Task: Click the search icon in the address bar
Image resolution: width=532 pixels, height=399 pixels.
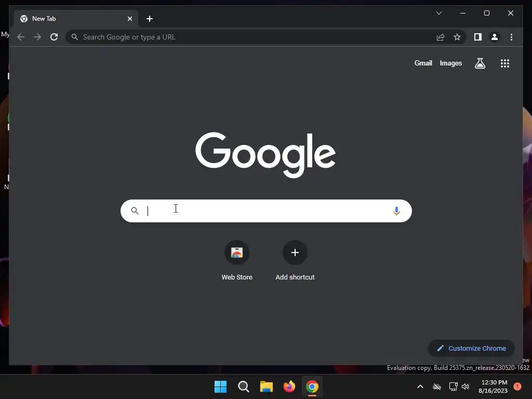Action: pos(75,37)
